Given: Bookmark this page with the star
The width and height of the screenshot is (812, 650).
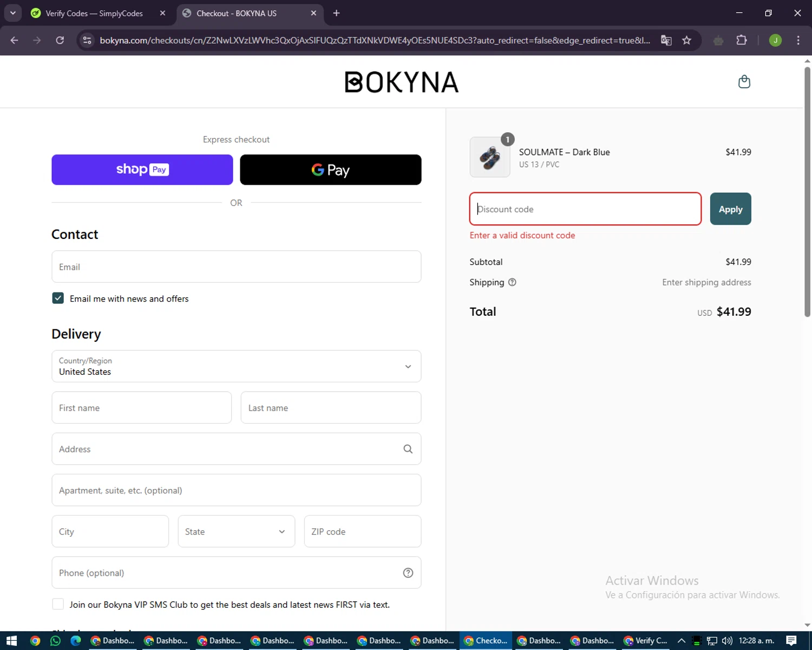Looking at the screenshot, I should [686, 40].
